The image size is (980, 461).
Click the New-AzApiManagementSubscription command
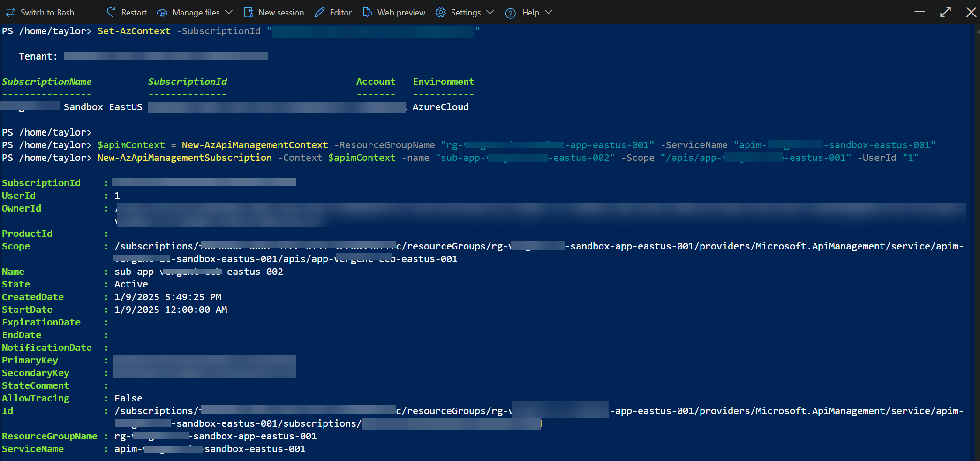185,158
